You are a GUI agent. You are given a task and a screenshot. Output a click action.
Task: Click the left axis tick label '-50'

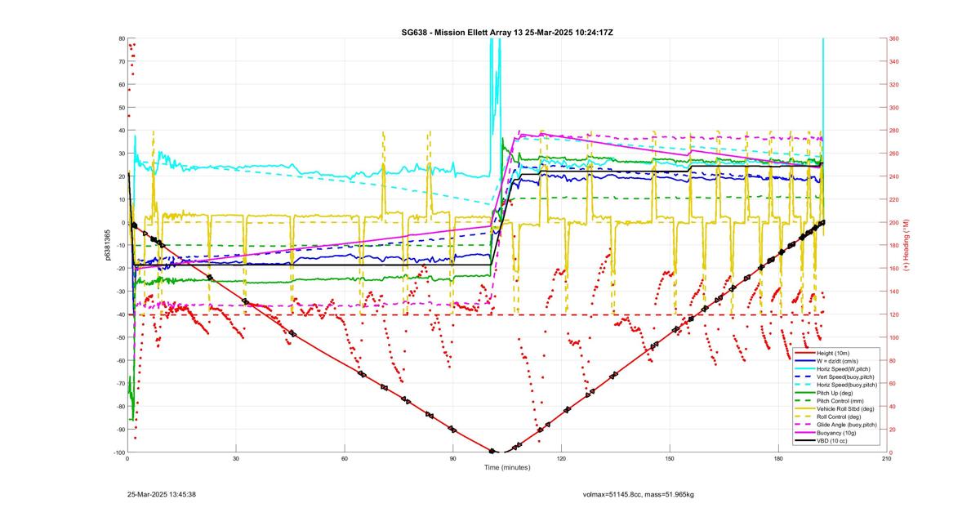[x=120, y=337]
